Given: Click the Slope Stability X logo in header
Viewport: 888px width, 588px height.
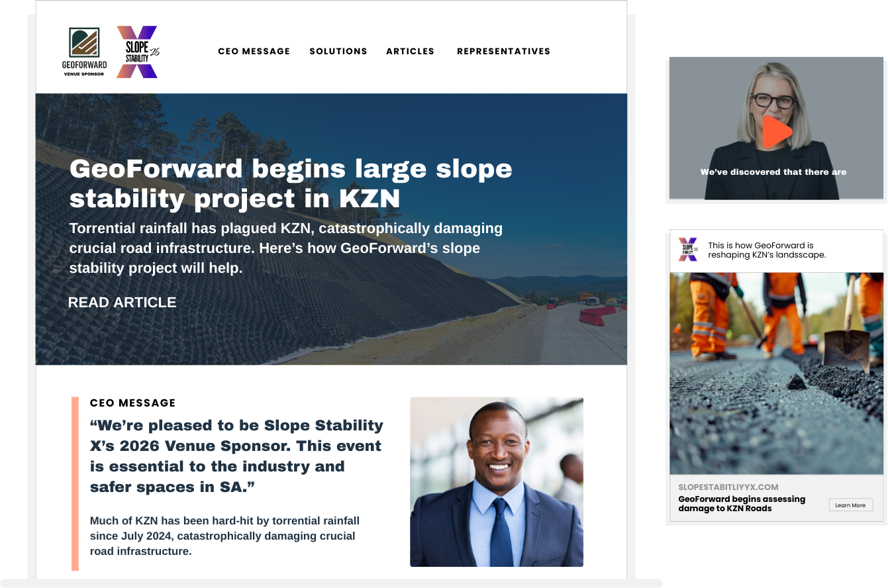Looking at the screenshot, I should click(138, 52).
